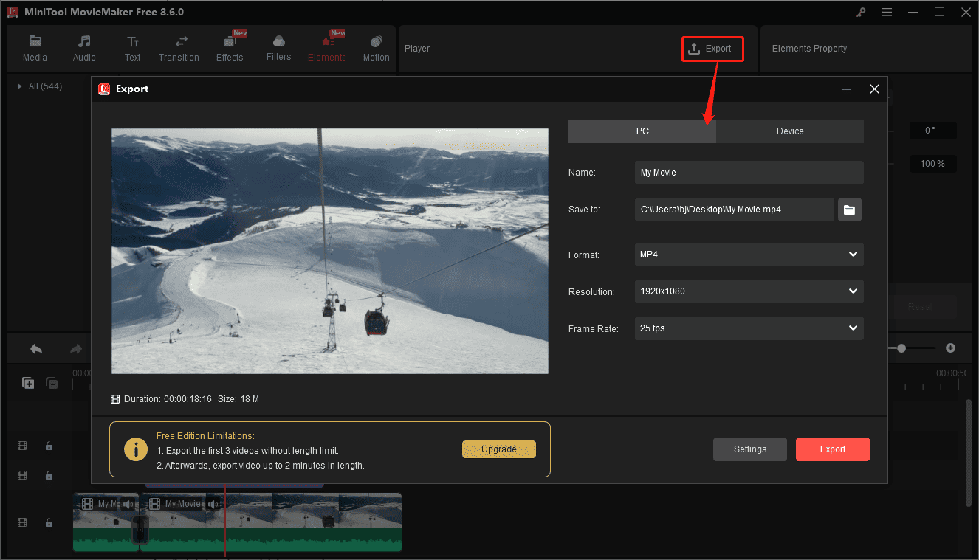Click the 'Resolution:' label
The width and height of the screenshot is (979, 560).
pos(591,292)
